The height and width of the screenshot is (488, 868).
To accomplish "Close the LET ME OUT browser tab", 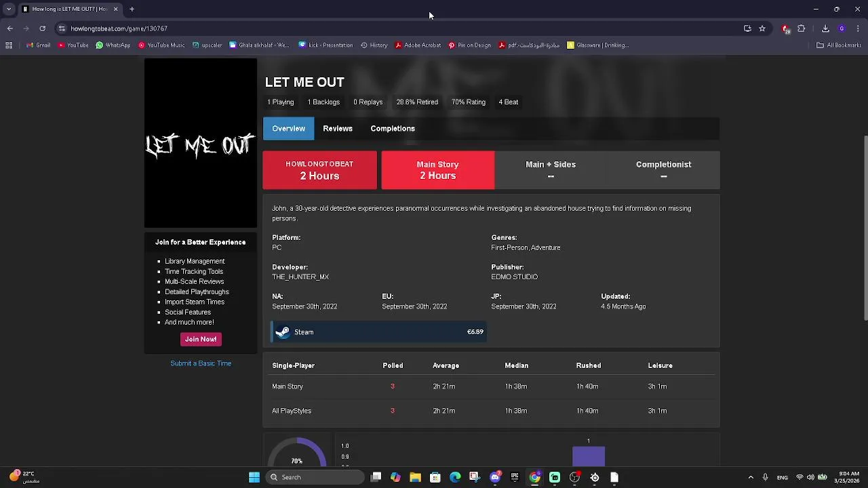I will [x=115, y=9].
